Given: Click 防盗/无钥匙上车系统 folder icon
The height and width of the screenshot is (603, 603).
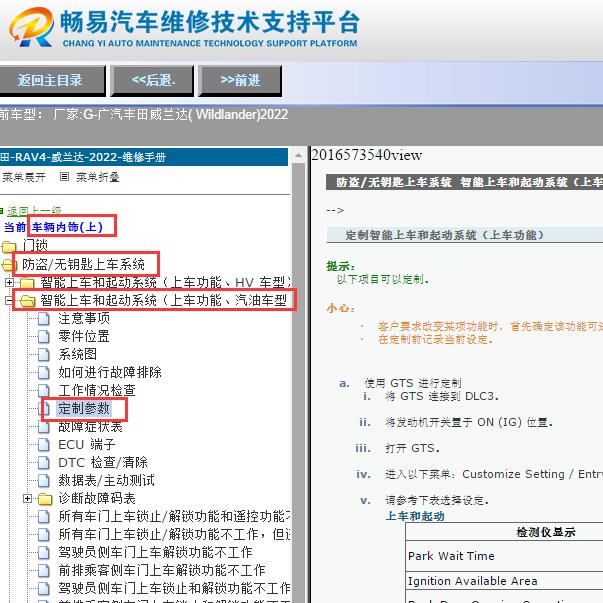Looking at the screenshot, I should (8, 265).
